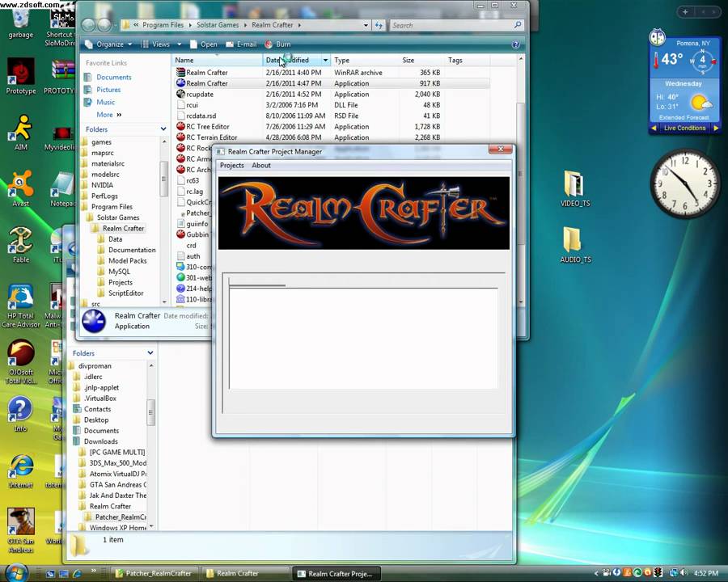Open HP Total Care Advisor icon
The image size is (728, 582).
pyautogui.click(x=20, y=306)
